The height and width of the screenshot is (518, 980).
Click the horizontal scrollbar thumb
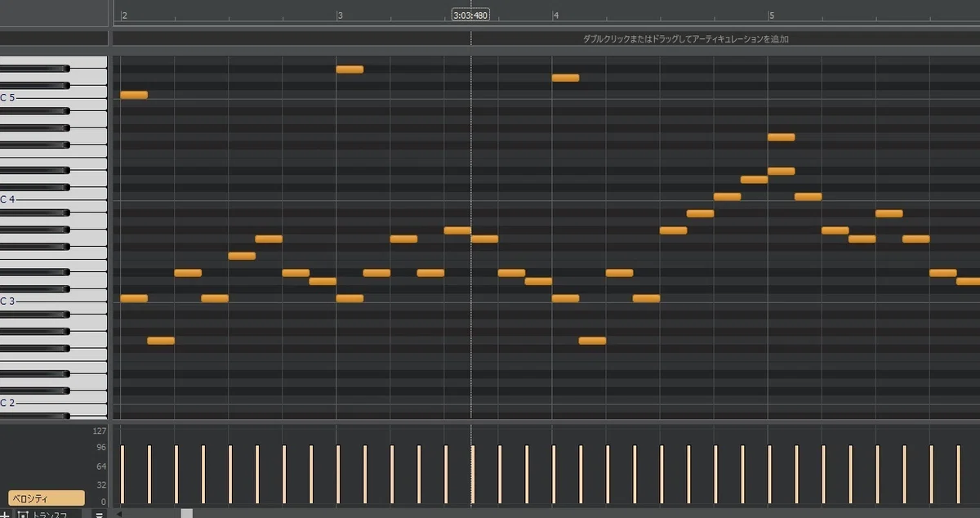[x=187, y=513]
